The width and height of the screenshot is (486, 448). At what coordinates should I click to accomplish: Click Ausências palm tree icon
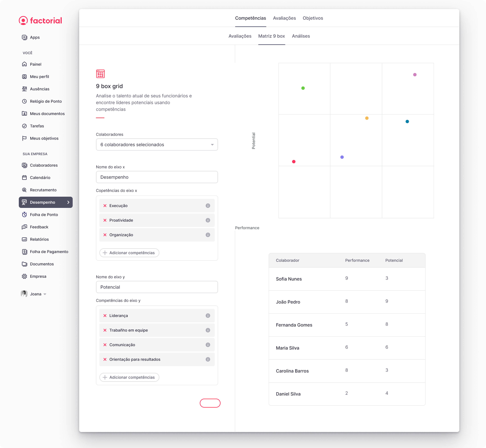click(25, 89)
